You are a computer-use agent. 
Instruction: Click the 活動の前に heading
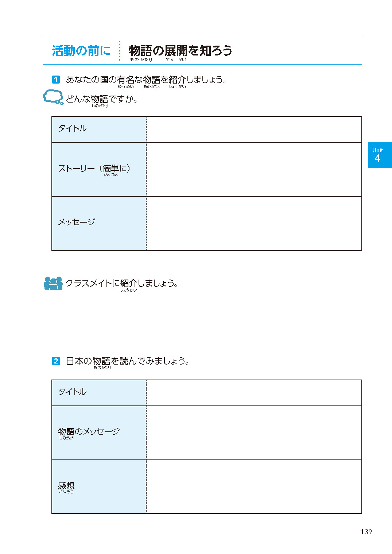[x=81, y=51]
